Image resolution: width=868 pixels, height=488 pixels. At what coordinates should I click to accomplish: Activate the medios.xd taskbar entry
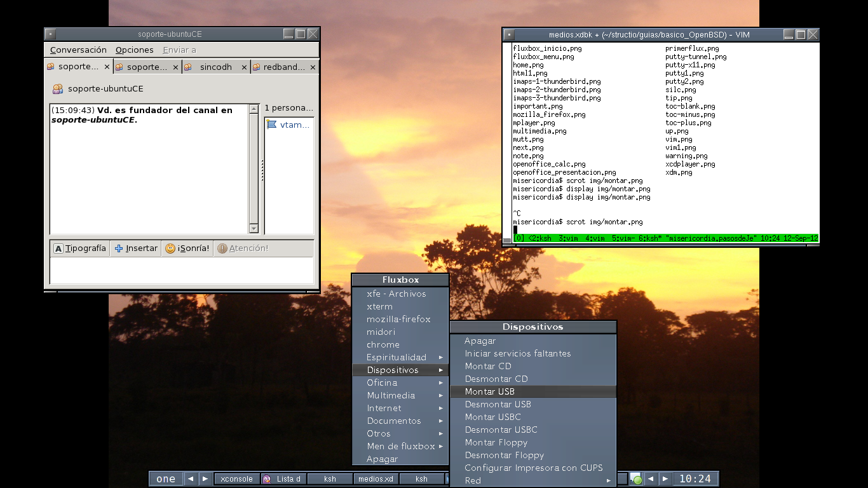[376, 479]
